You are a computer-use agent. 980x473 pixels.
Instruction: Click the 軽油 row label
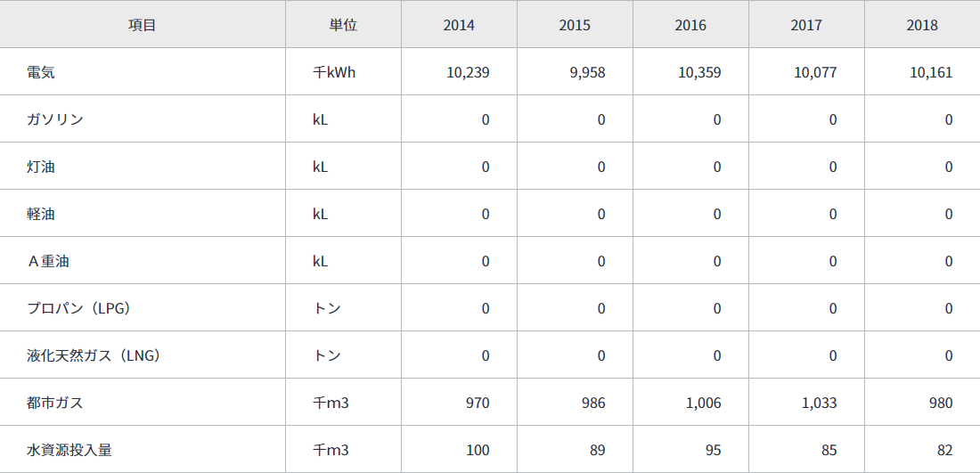pyautogui.click(x=41, y=214)
